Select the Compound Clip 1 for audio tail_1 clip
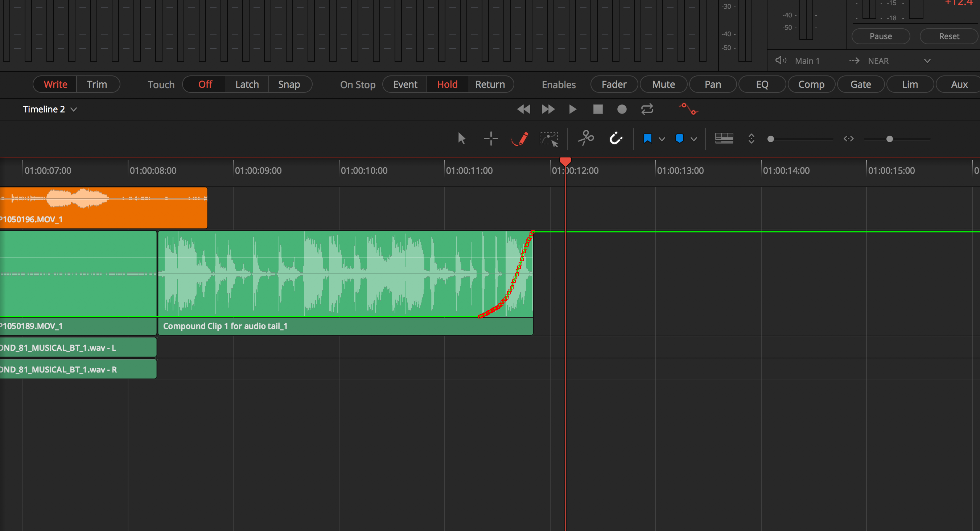Screen dimensions: 980x531 pos(345,283)
